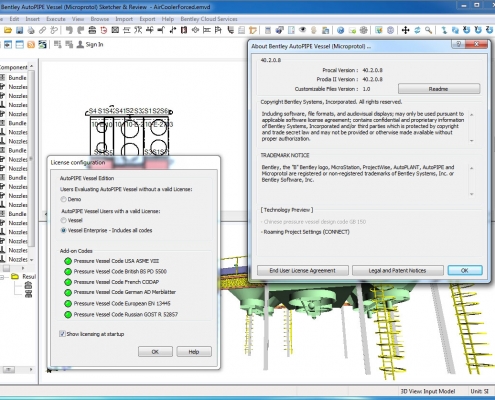
Task: Click the Component list scroll up arrow
Action: (32, 66)
